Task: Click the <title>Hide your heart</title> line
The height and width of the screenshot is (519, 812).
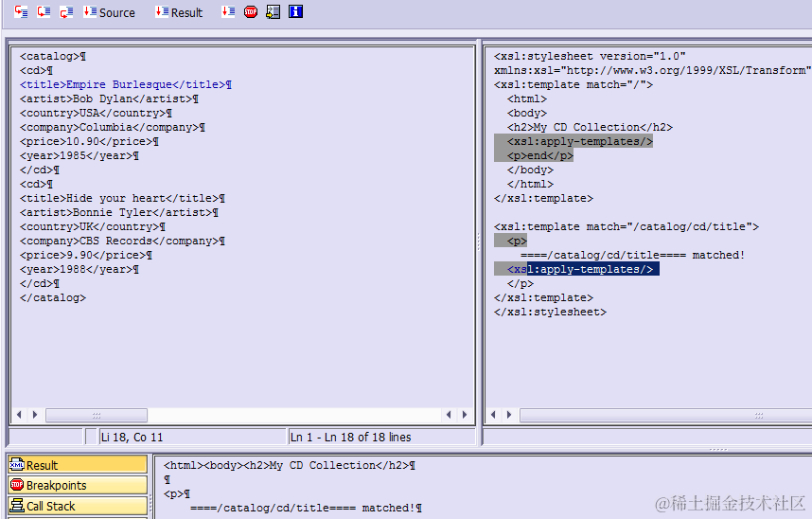Action: click(x=122, y=198)
